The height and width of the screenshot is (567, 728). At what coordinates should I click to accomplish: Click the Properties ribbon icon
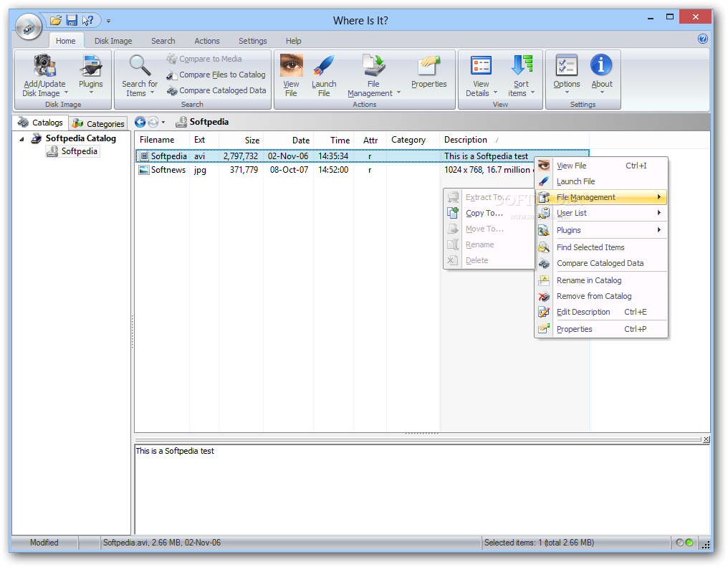[x=428, y=65]
